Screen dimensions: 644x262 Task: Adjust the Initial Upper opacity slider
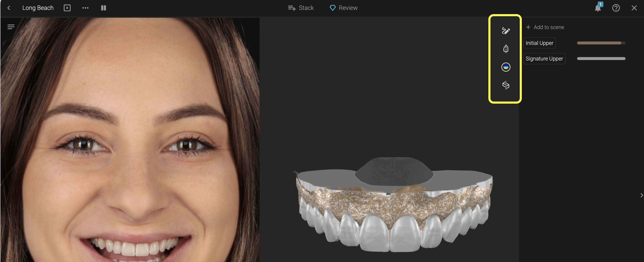click(x=601, y=43)
